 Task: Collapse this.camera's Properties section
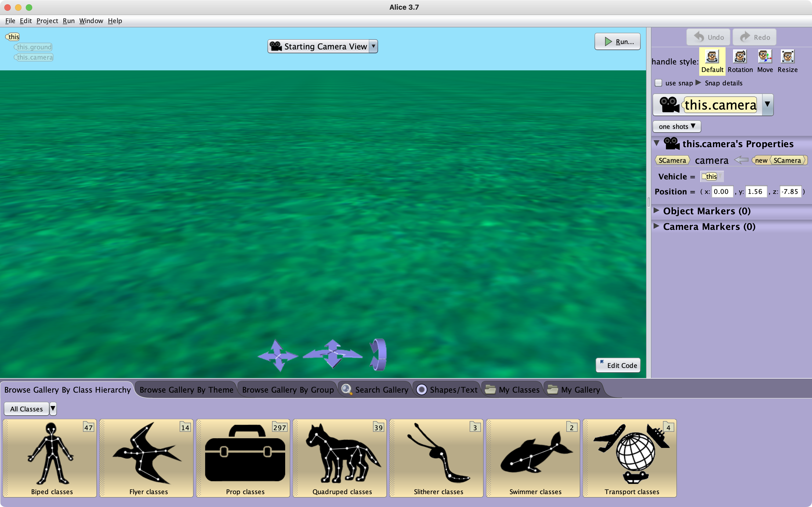coord(657,143)
